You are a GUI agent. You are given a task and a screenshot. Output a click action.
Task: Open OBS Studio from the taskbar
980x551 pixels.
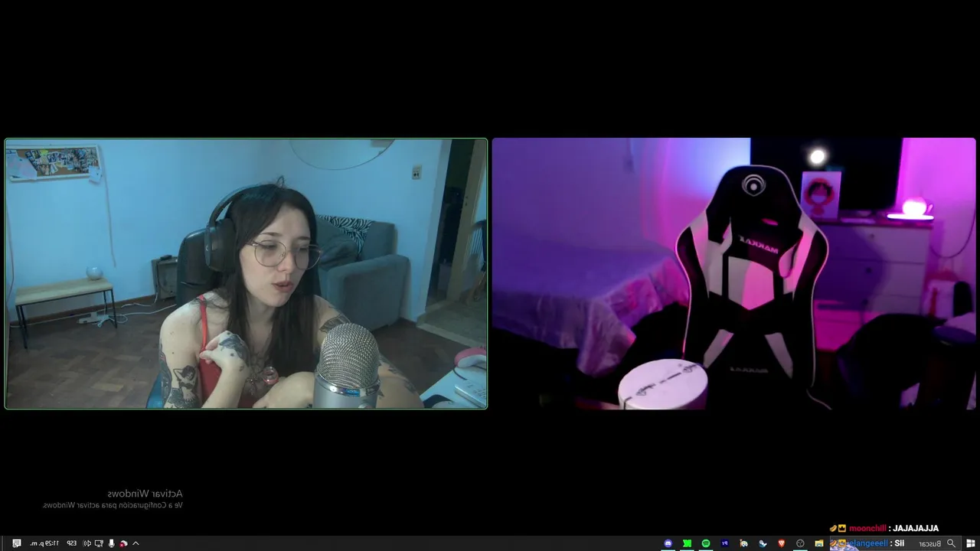(800, 543)
